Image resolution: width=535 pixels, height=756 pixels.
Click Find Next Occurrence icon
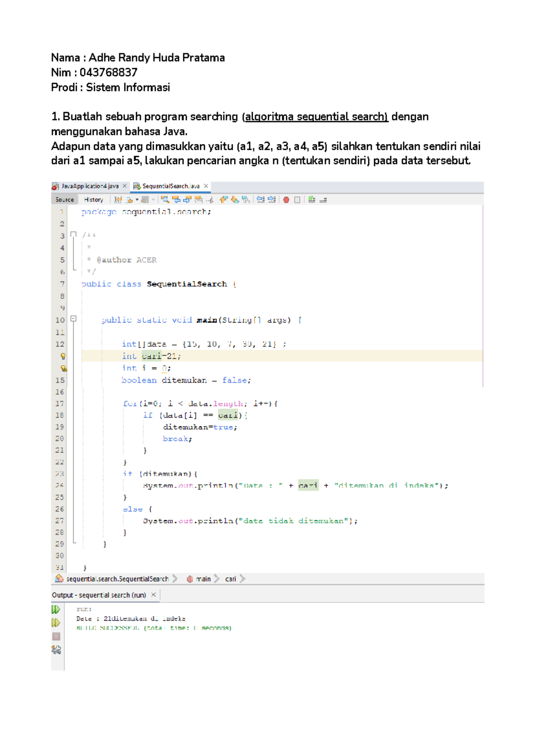click(x=187, y=200)
